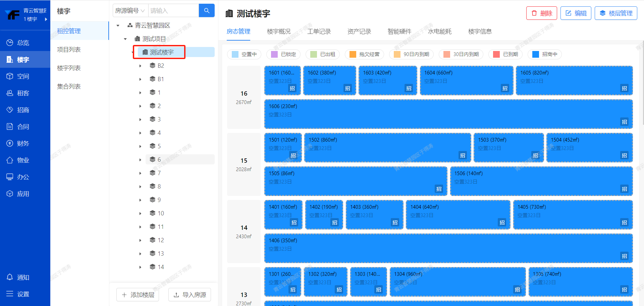Open 总览 dashboard in sidebar
The image size is (644, 306).
click(18, 43)
